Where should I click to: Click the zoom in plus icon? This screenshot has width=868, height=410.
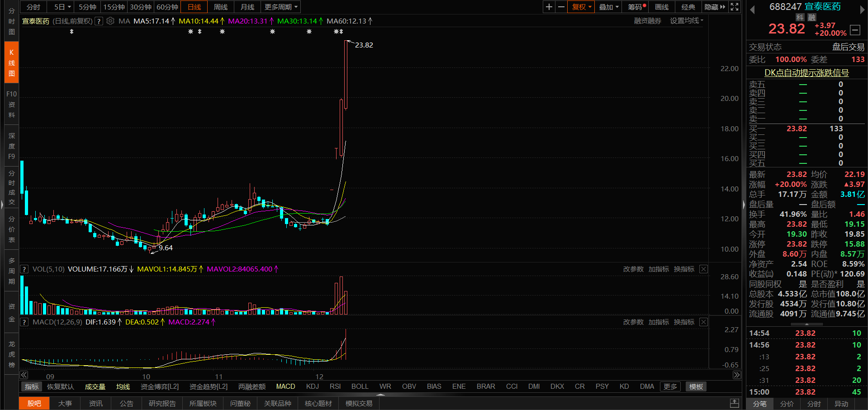549,7
